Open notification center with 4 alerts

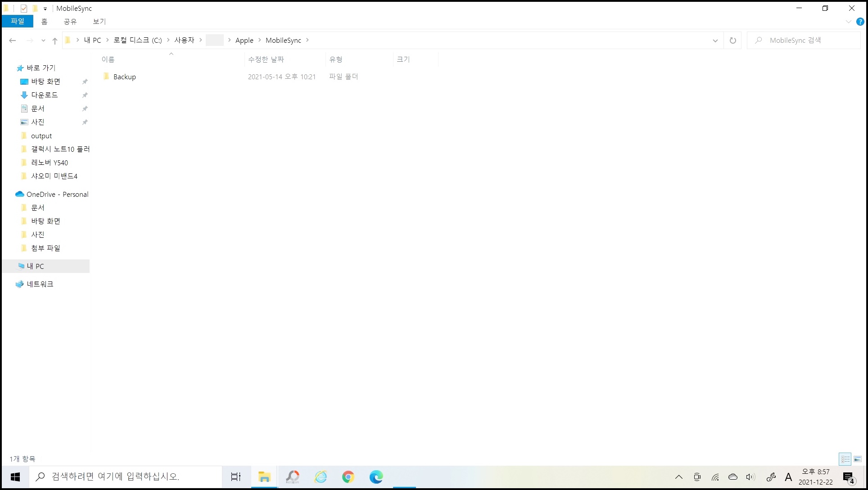[x=848, y=477]
